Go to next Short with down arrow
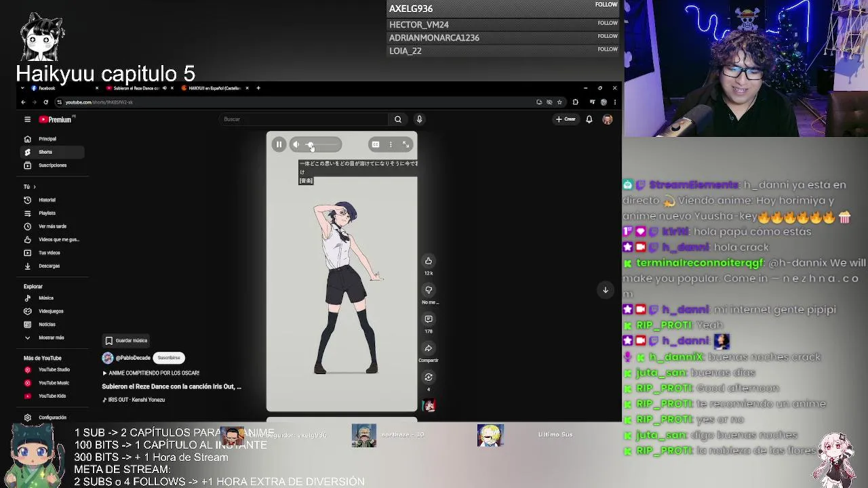 (606, 290)
